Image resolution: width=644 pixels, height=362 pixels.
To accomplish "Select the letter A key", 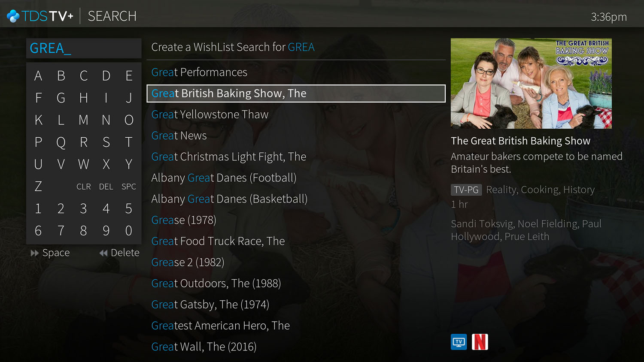I will [x=38, y=76].
